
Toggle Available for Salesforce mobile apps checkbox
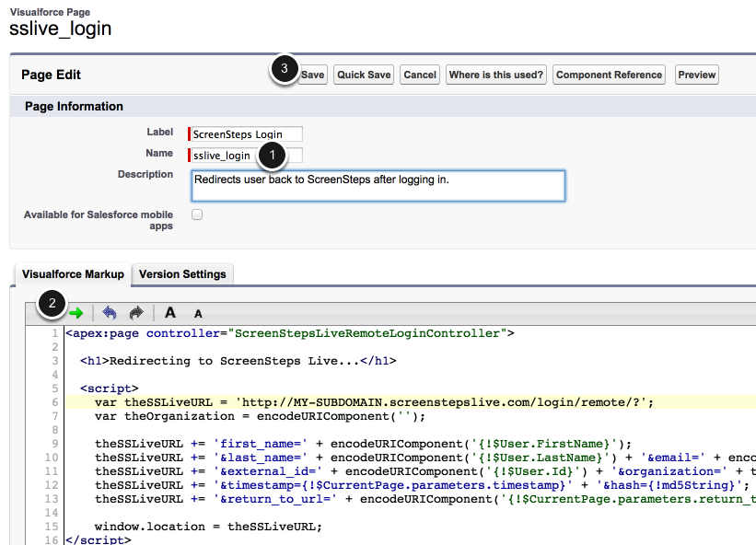(x=197, y=215)
